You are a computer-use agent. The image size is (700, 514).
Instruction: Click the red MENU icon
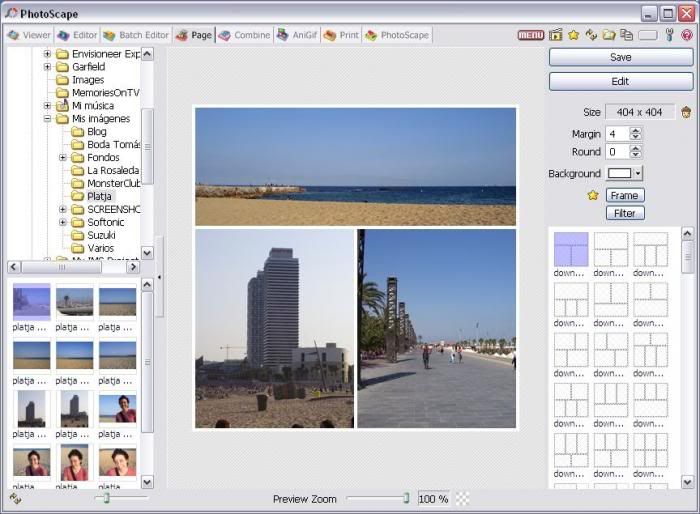[530, 35]
